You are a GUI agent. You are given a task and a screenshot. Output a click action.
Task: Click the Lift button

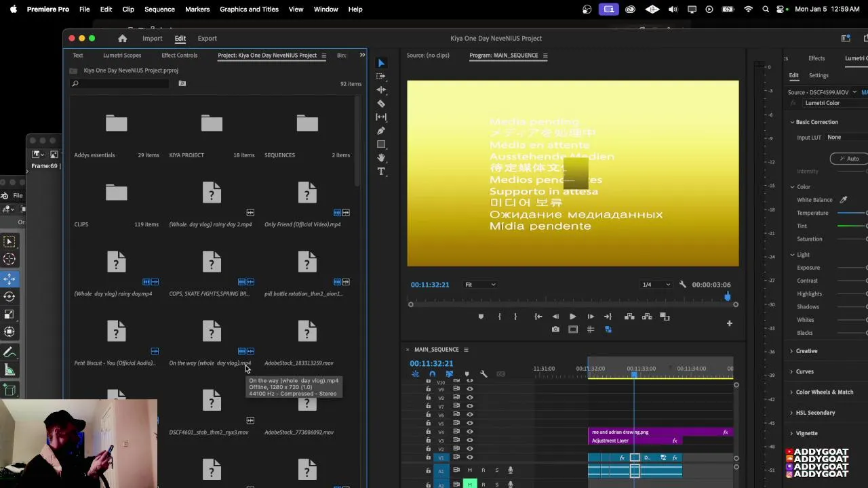pos(629,317)
